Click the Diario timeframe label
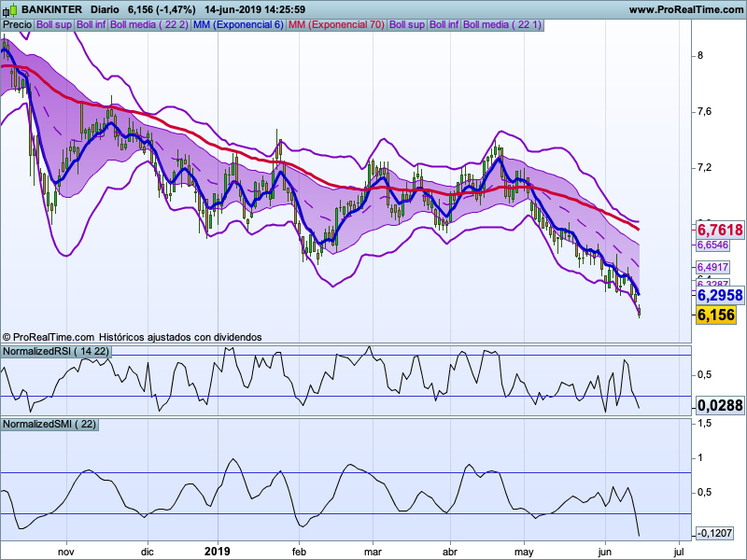 tap(105, 9)
